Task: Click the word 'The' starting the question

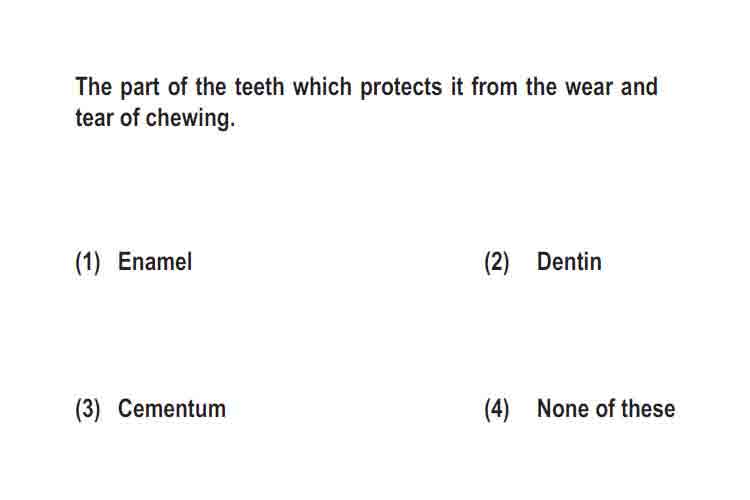Action: click(x=94, y=87)
